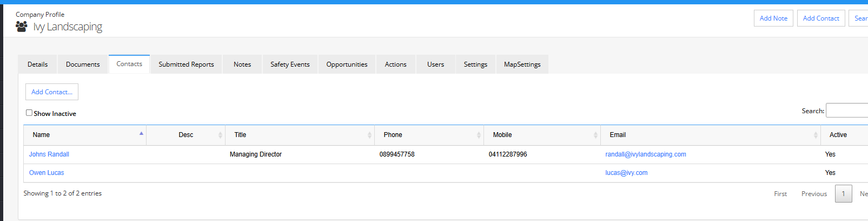Open the Submitted Reports tab
Image resolution: width=868 pixels, height=221 pixels.
pos(186,64)
